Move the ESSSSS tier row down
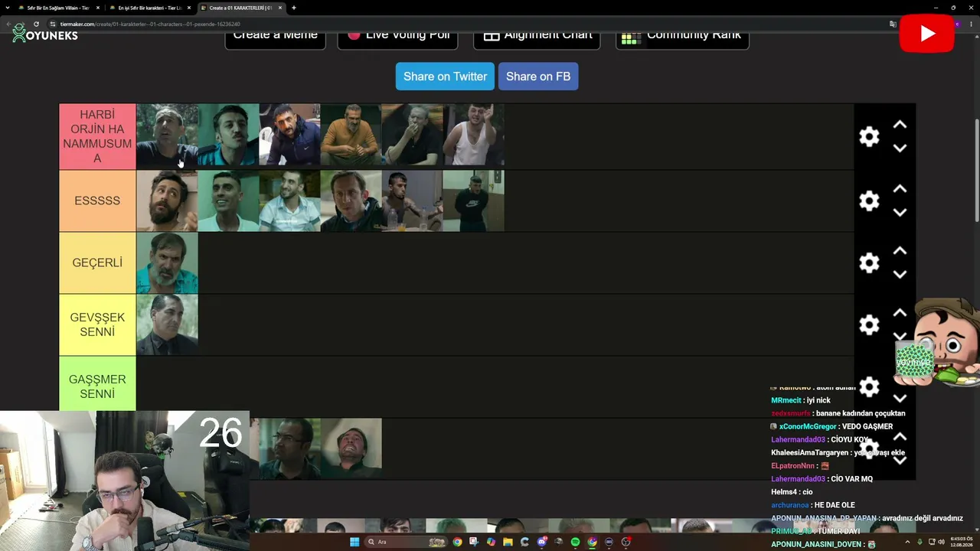 click(x=900, y=212)
